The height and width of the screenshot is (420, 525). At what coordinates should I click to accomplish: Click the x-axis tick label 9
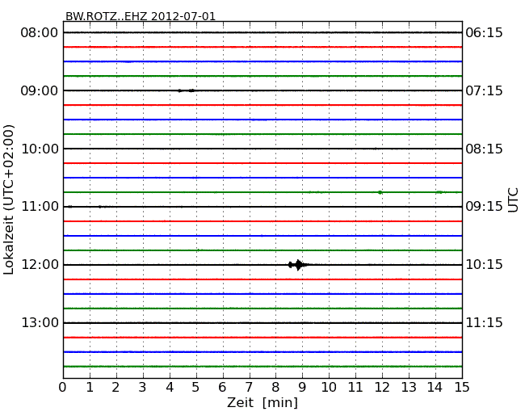click(302, 387)
